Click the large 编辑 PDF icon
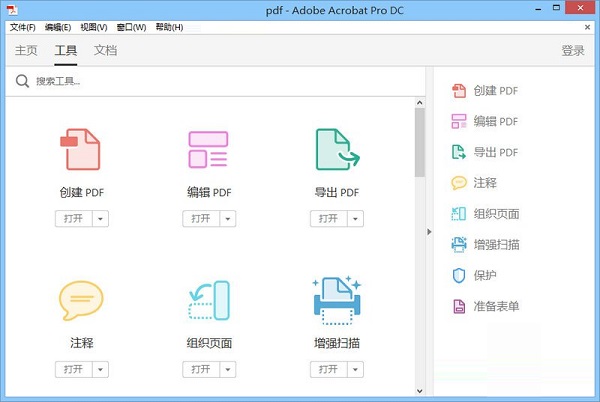Viewport: 600px width, 402px height. [208, 150]
